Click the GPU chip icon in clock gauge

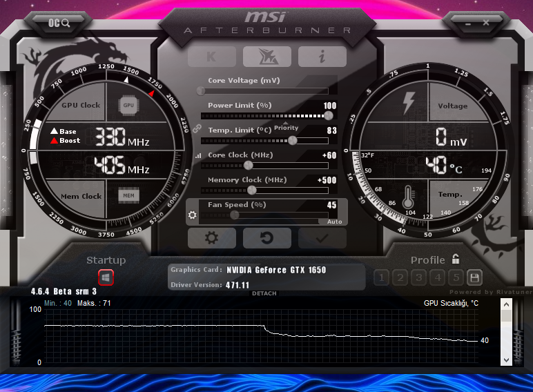(x=128, y=106)
